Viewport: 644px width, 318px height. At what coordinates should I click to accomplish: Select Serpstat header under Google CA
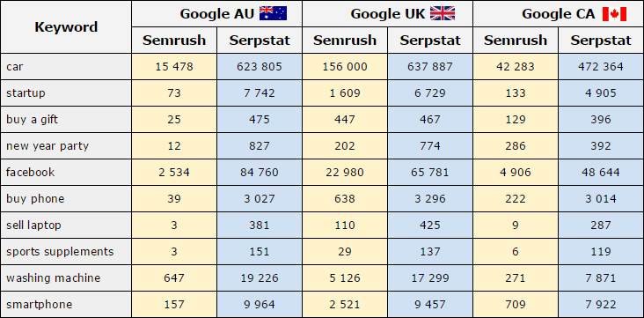[x=601, y=41]
